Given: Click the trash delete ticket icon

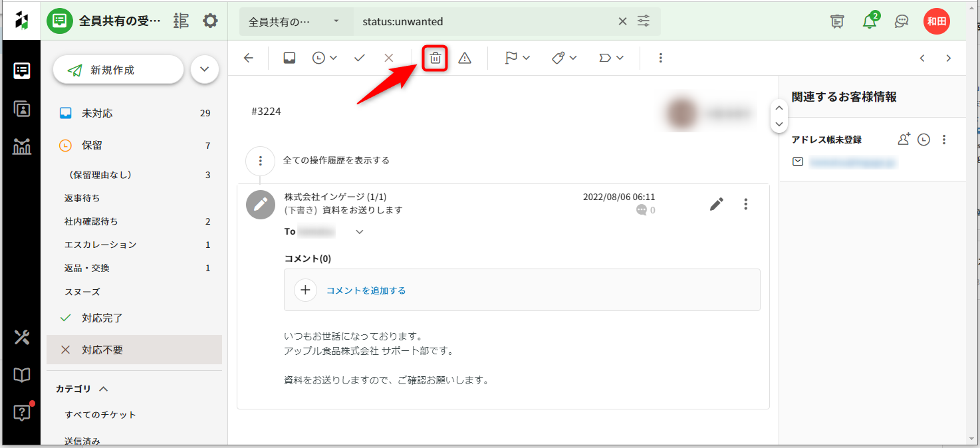Looking at the screenshot, I should (435, 58).
